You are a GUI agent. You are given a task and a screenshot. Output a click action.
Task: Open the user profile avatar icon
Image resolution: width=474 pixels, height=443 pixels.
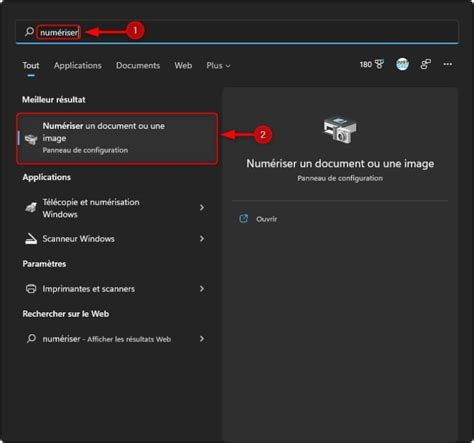402,64
